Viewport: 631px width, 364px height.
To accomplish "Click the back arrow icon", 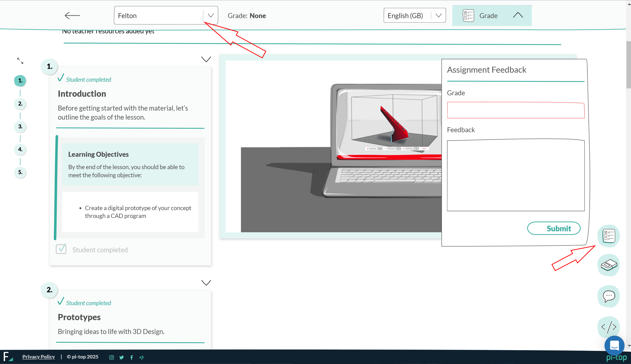I will coord(72,15).
